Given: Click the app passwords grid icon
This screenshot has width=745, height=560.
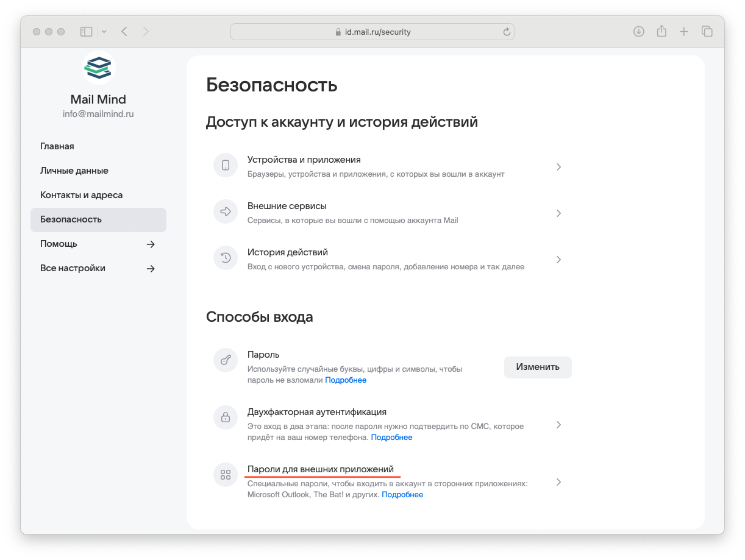Looking at the screenshot, I should [x=225, y=475].
